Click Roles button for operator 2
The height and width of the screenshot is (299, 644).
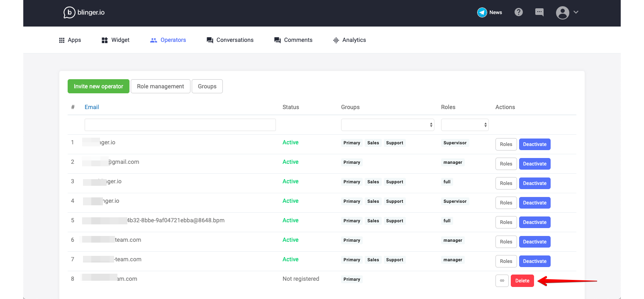pos(506,164)
